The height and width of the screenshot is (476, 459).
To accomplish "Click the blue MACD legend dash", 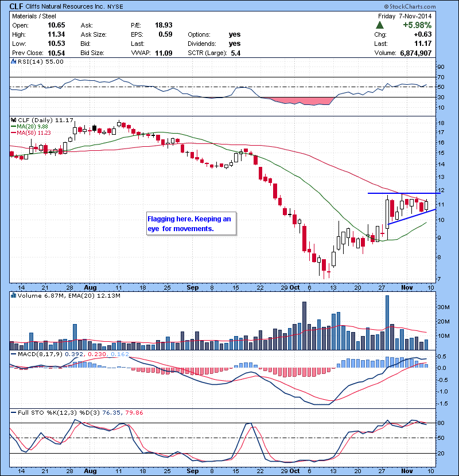I will [14, 354].
